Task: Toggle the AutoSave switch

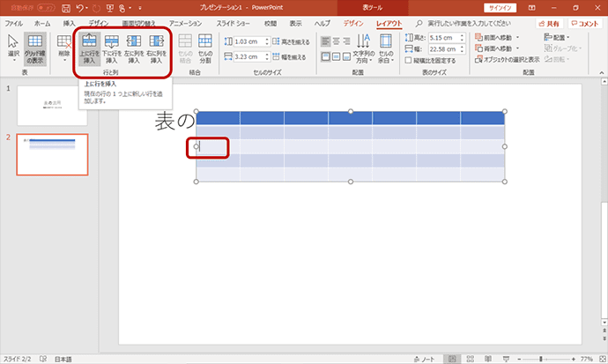Action: pos(46,8)
